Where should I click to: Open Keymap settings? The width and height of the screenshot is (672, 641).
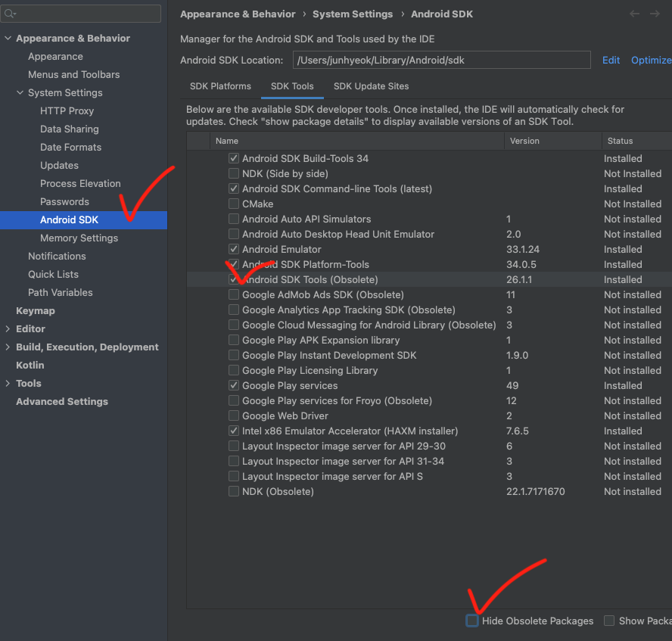click(x=35, y=310)
